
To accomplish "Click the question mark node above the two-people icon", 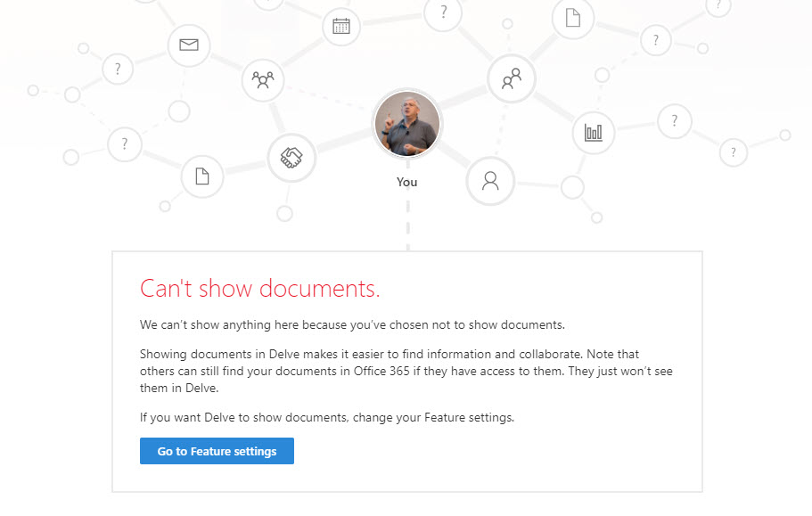I will click(x=443, y=12).
